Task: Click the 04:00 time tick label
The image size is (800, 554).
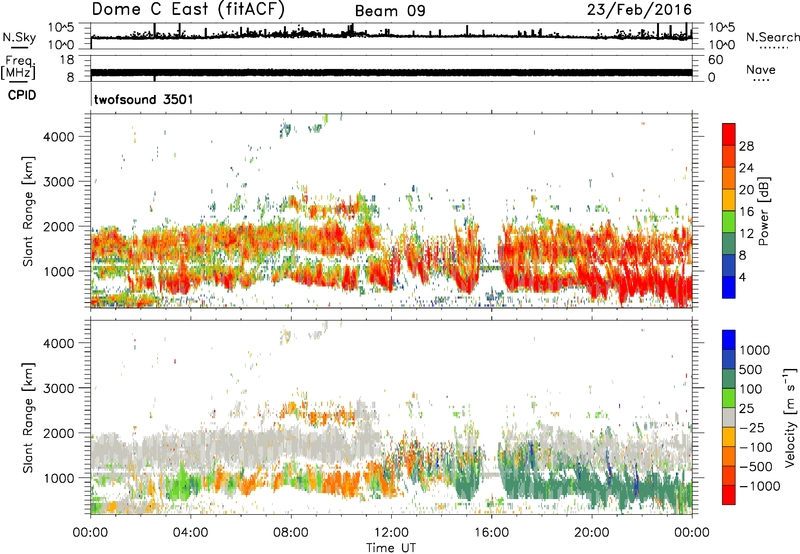Action: point(190,533)
